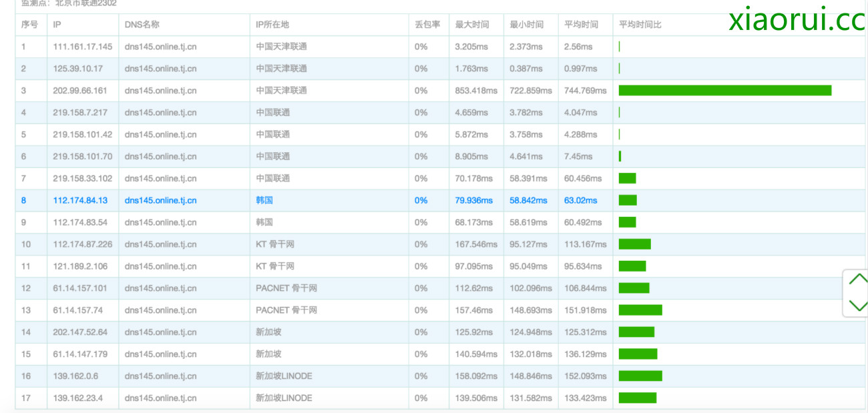Viewport: 868px width, 413px height.
Task: Click the scroll up chevron arrow
Action: [857, 280]
